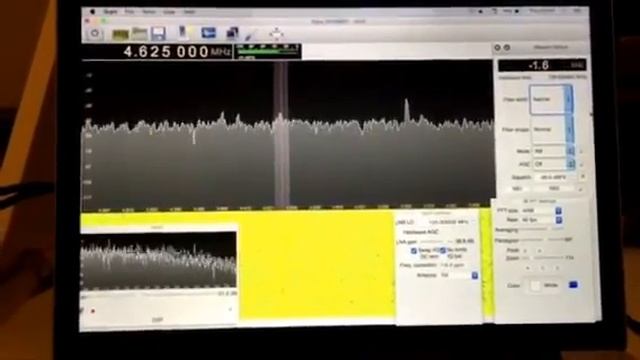Toggle the blue Fill checkbox

tap(573, 284)
